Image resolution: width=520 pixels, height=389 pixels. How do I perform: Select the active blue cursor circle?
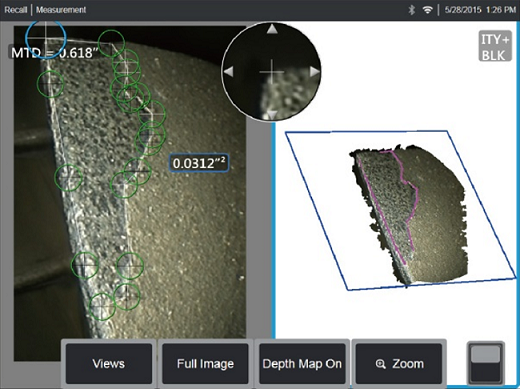click(x=46, y=37)
